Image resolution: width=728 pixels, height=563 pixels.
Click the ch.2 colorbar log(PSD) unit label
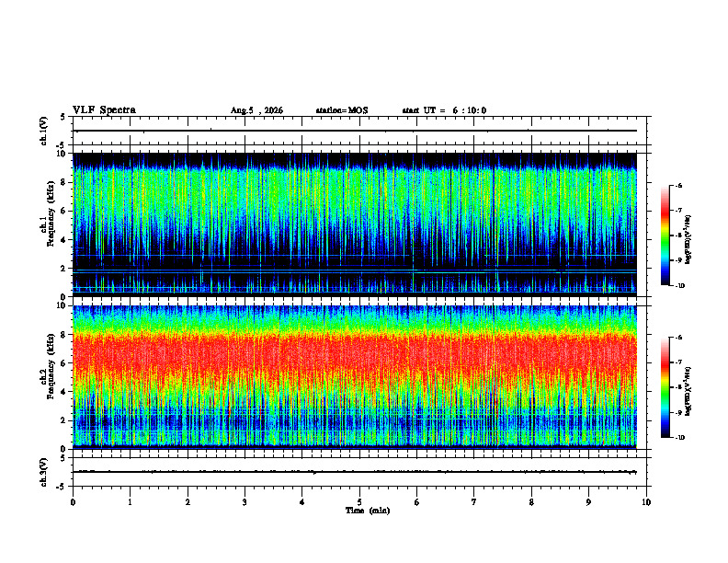(x=688, y=392)
